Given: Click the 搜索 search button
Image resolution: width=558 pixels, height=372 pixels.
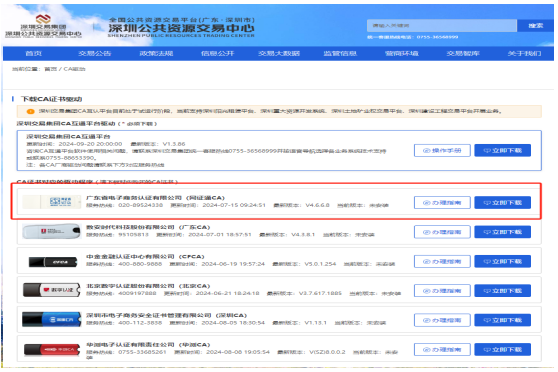Looking at the screenshot, I should tap(535, 26).
